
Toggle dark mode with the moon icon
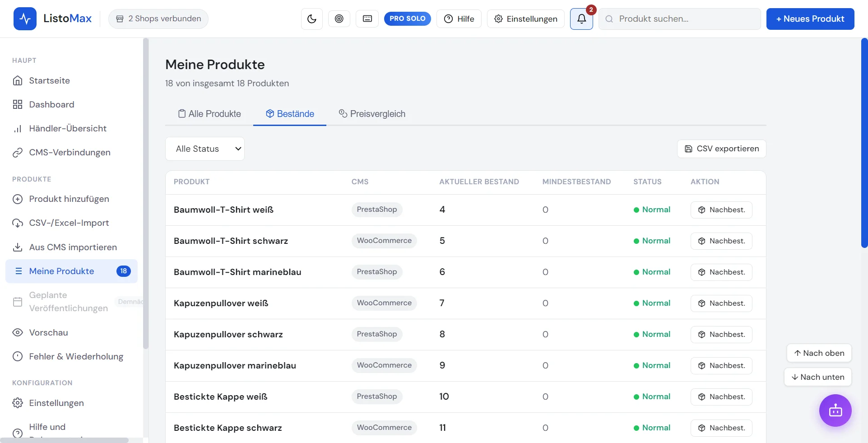click(x=312, y=19)
